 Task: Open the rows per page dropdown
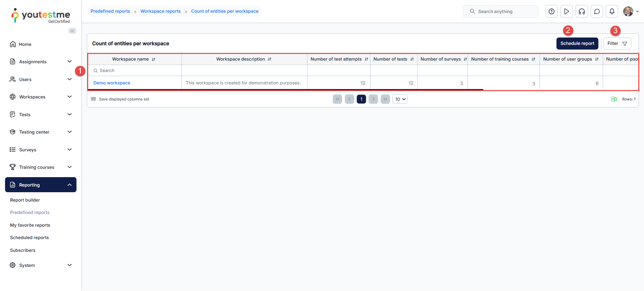(400, 99)
